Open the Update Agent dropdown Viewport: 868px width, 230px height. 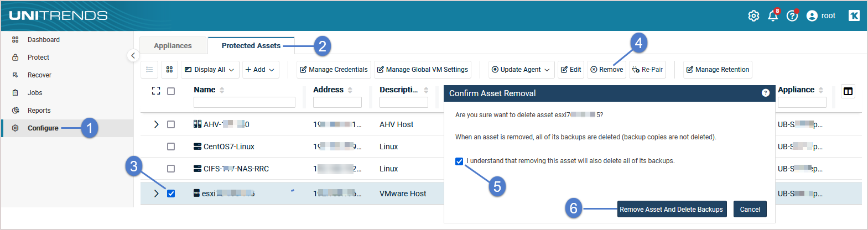click(x=521, y=70)
